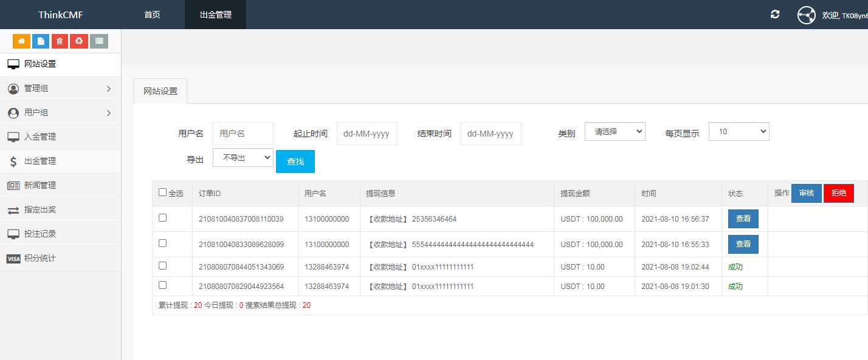
Task: Open 出金管理 with the dollar icon in sidebar
Action: pyautogui.click(x=40, y=161)
